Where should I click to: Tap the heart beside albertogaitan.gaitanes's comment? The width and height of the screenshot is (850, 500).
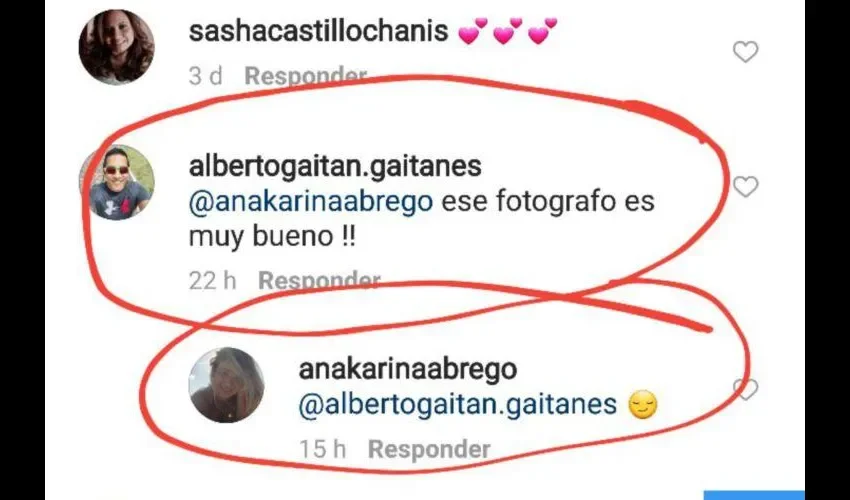click(745, 187)
